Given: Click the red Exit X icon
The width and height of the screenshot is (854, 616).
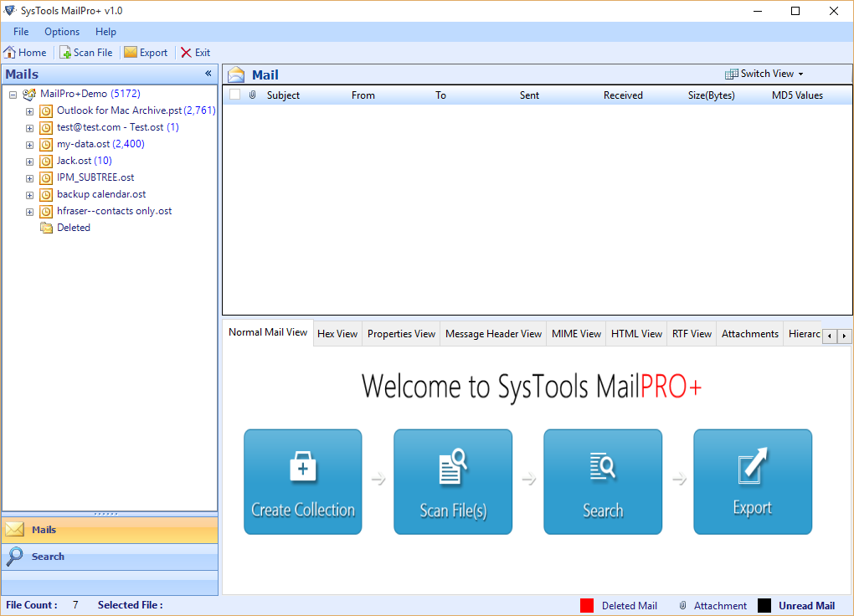Looking at the screenshot, I should [186, 52].
